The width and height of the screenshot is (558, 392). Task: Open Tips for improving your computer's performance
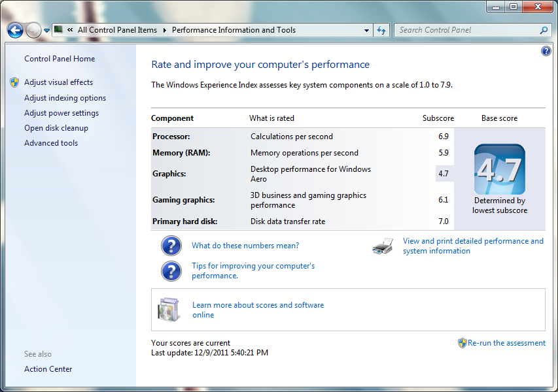[253, 271]
